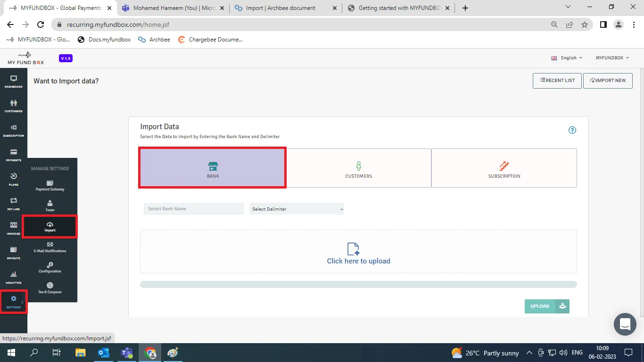Viewport: 644px width, 362px height.
Task: Select Import in the settings menu
Action: coord(50,227)
